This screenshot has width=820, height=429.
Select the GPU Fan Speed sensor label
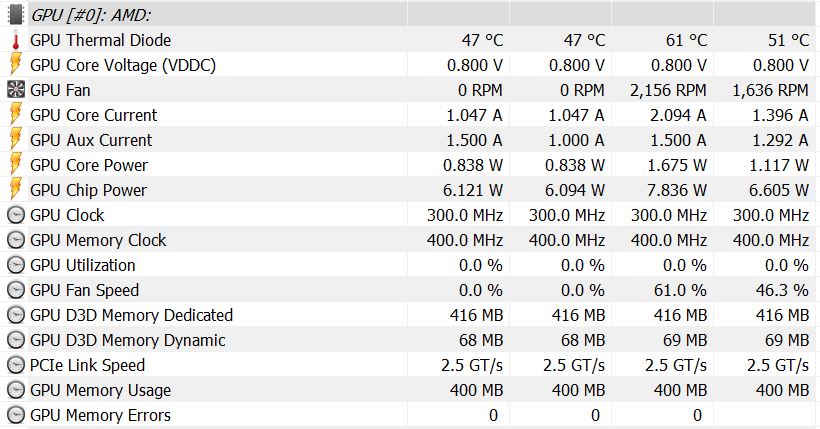pos(85,290)
